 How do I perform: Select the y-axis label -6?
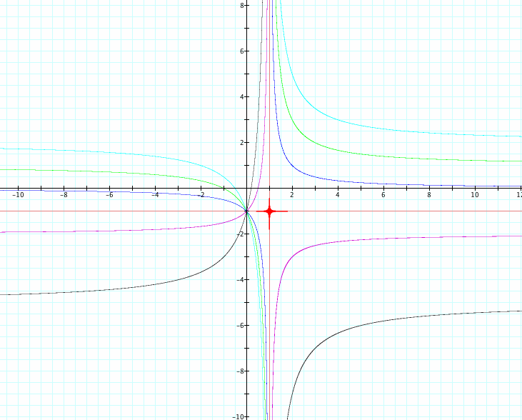click(241, 326)
